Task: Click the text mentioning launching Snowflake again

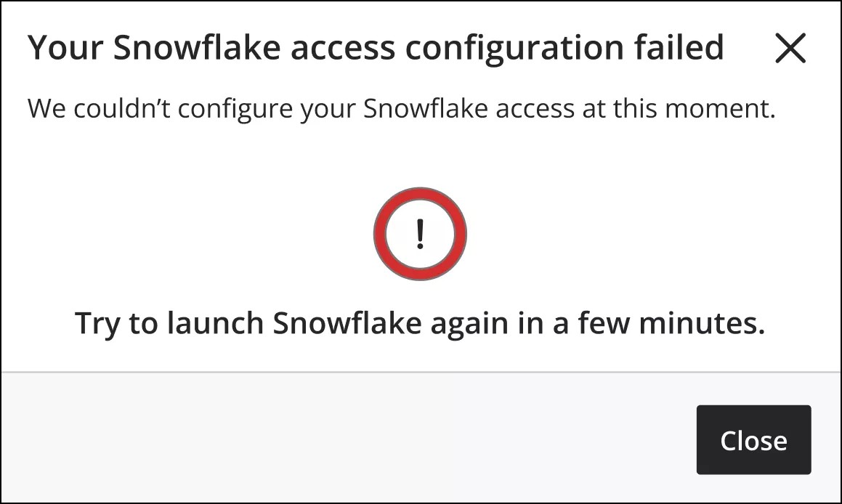Action: (419, 322)
